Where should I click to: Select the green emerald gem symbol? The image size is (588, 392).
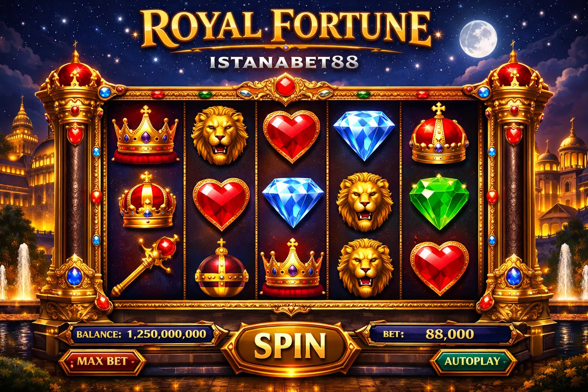[x=439, y=202]
